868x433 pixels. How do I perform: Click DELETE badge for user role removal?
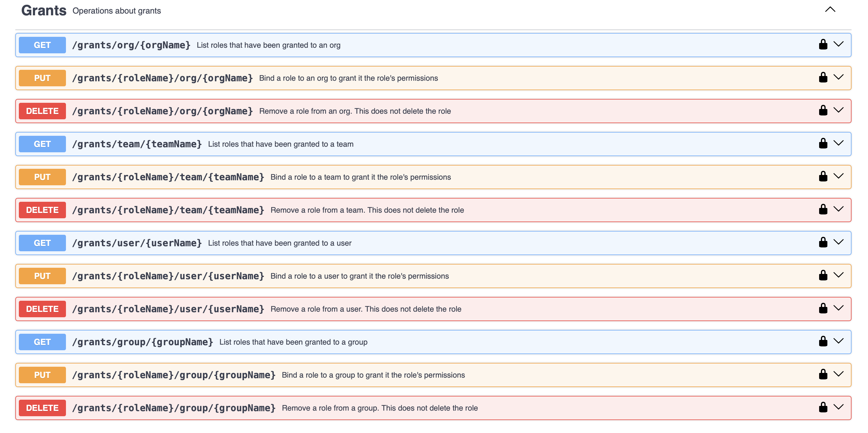tap(42, 309)
